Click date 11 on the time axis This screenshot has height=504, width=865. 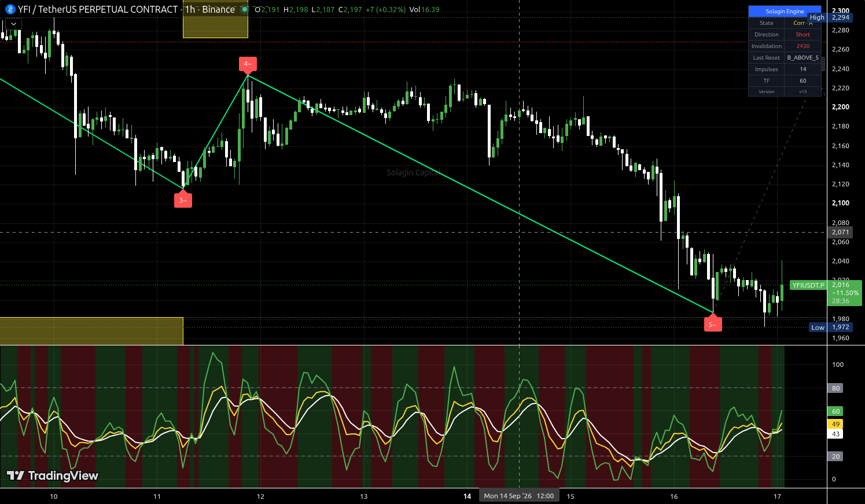[157, 496]
